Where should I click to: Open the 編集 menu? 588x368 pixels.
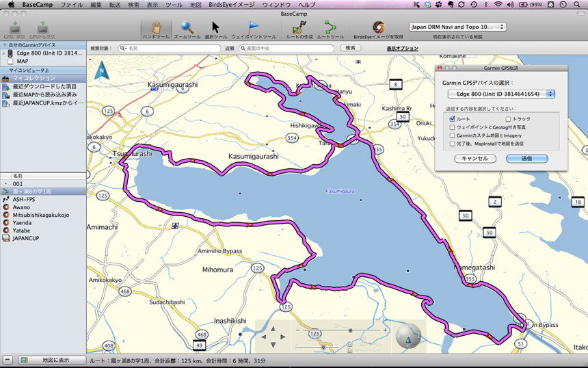[96, 5]
